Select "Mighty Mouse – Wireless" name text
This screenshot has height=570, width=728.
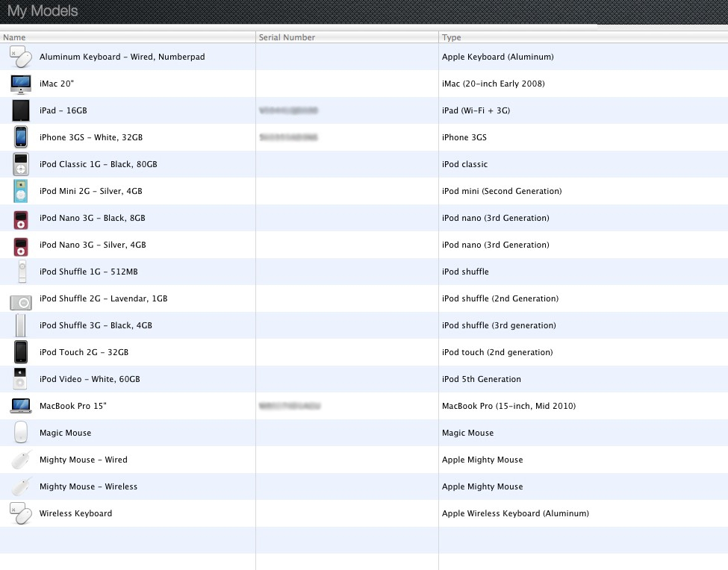[x=88, y=486]
